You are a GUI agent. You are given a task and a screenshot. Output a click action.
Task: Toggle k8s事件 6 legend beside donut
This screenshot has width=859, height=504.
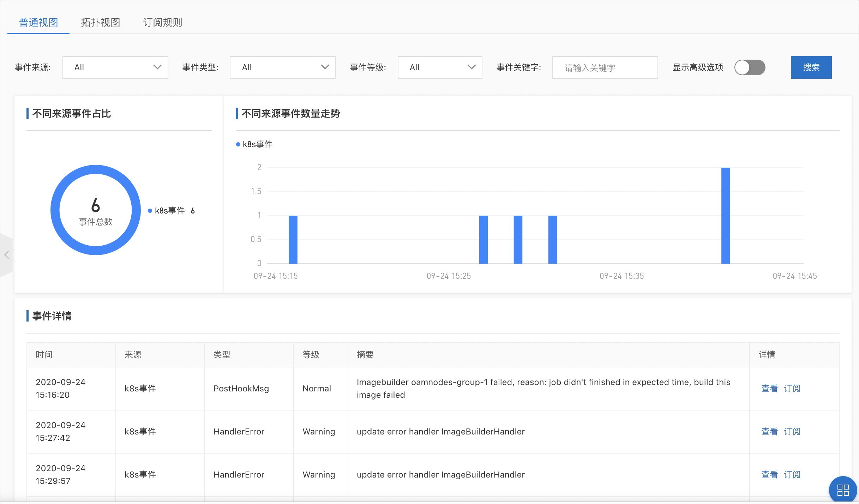click(x=172, y=211)
